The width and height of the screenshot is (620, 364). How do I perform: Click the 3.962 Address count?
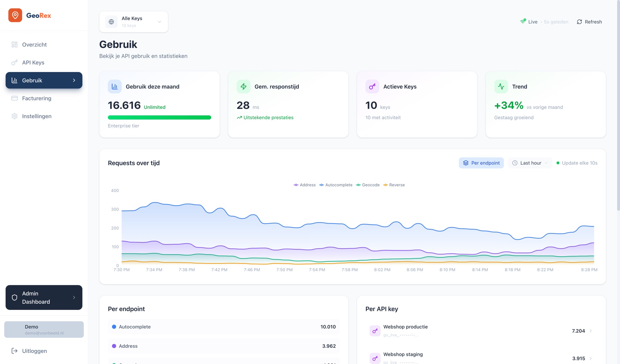click(x=329, y=346)
